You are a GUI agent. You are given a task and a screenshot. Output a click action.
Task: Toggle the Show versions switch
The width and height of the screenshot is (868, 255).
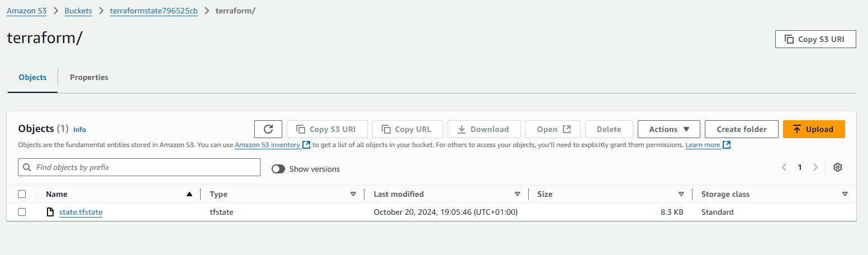(x=278, y=169)
